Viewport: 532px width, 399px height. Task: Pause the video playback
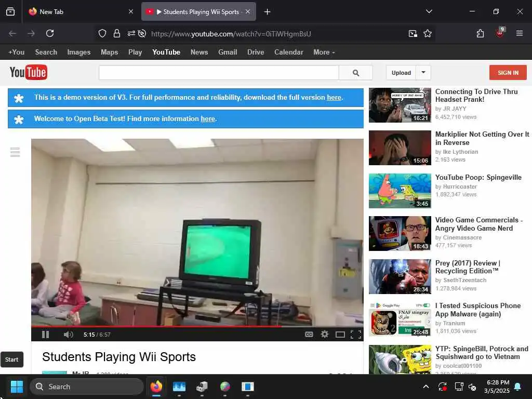(46, 335)
